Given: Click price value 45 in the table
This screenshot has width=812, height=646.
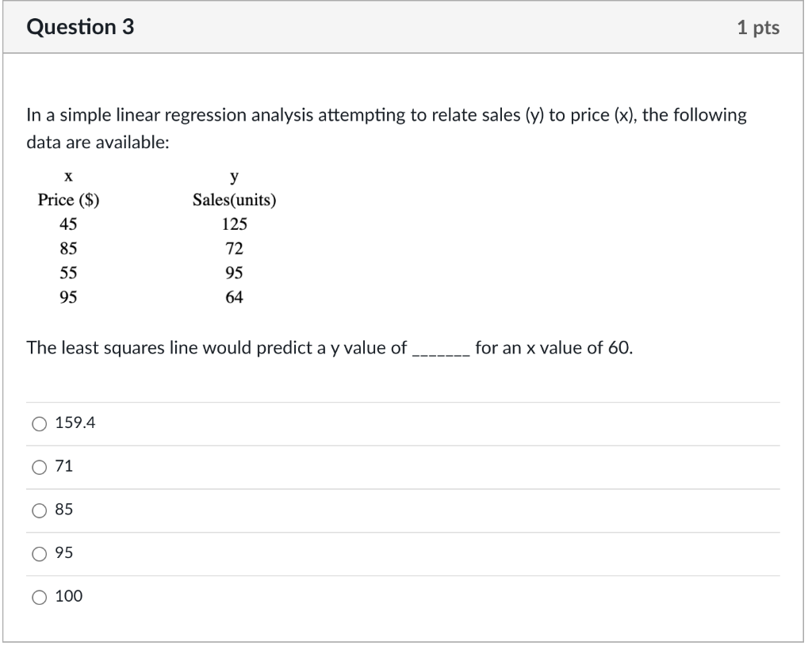Looking at the screenshot, I should click(x=69, y=225).
